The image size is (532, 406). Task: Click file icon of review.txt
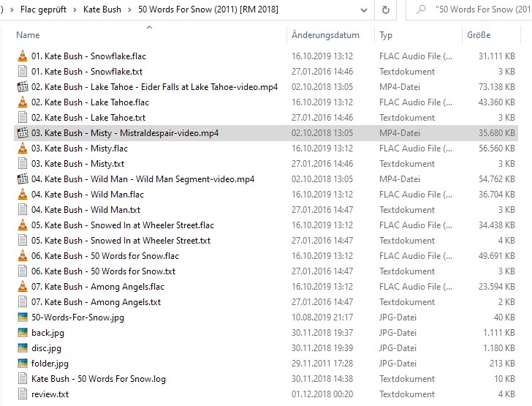tap(23, 394)
